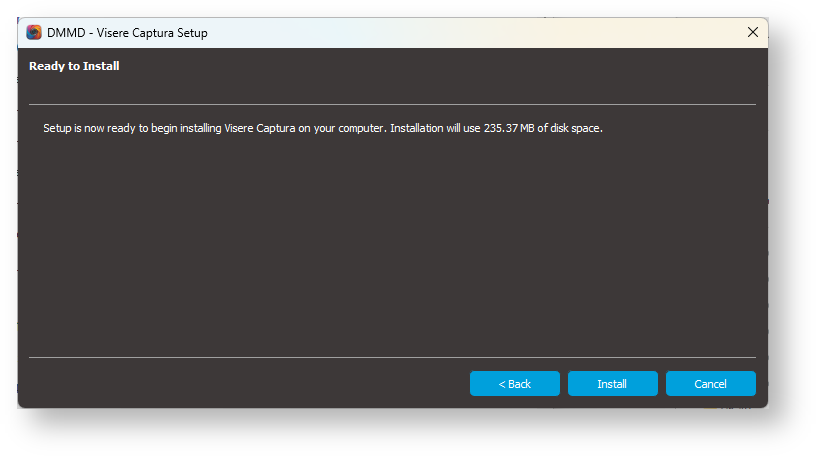Cancel the Visere Captura setup

coord(710,384)
